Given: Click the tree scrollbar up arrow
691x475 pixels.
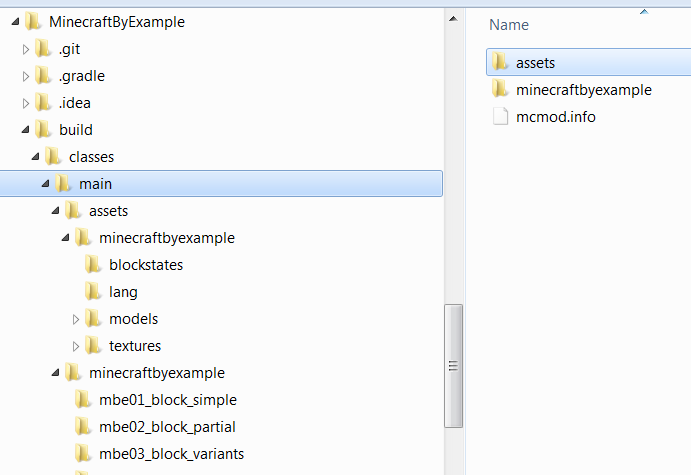Looking at the screenshot, I should click(453, 19).
